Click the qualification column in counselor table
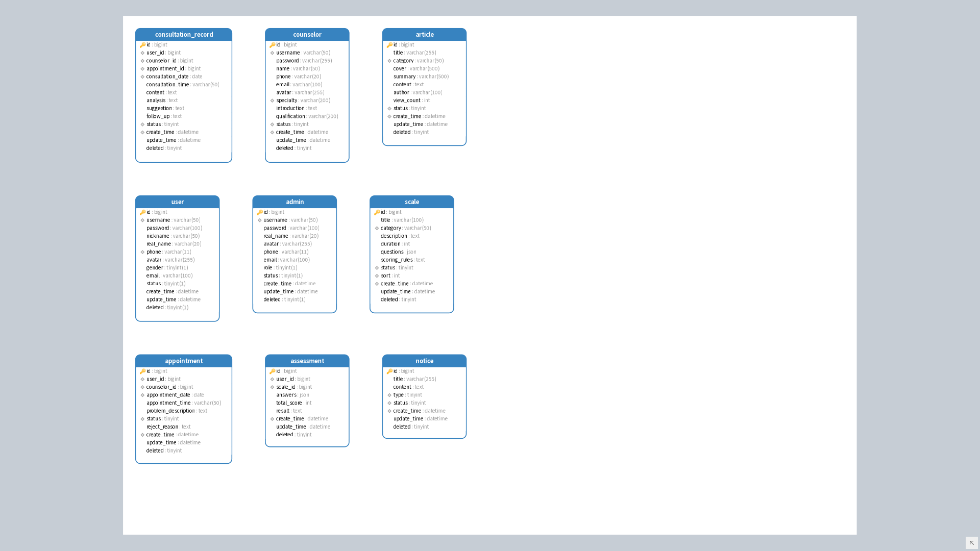 (x=307, y=116)
